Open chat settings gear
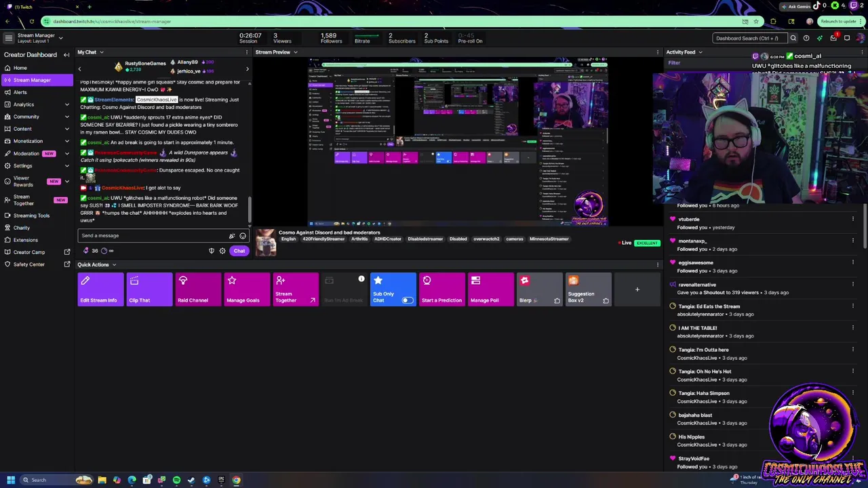The width and height of the screenshot is (868, 488). coord(222,251)
